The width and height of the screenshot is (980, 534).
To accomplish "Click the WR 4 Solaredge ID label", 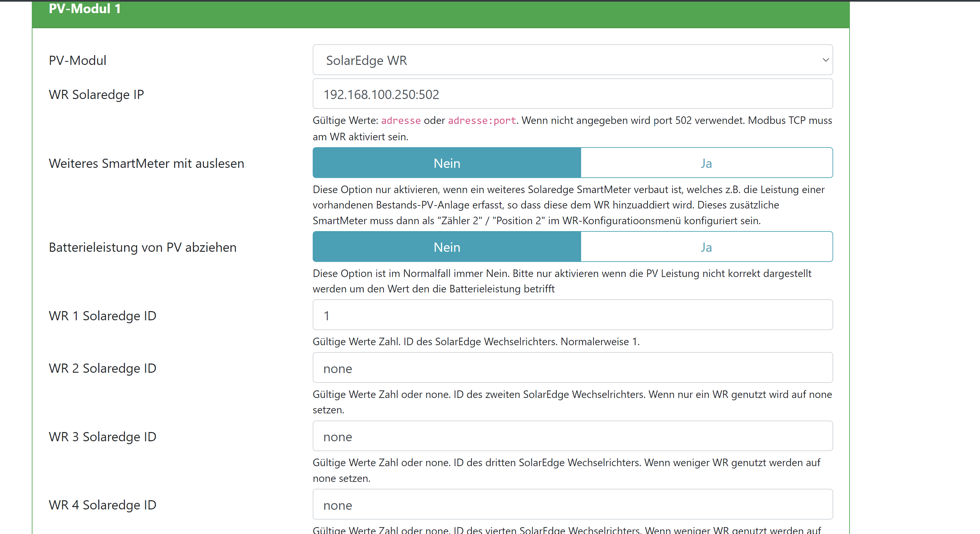I will (102, 505).
